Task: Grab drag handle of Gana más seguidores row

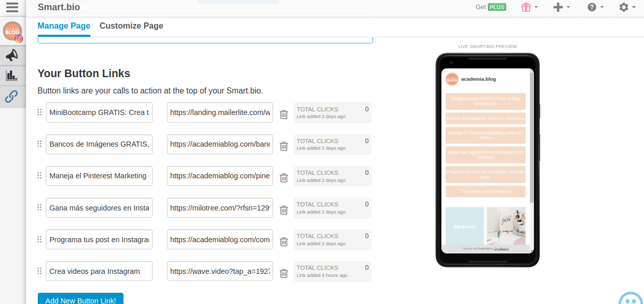Action: coord(39,207)
